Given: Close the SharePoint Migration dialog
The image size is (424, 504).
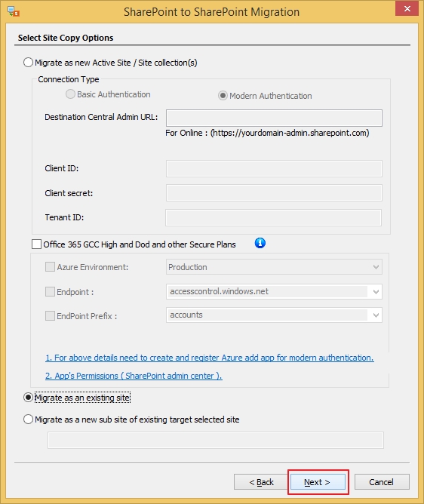Looking at the screenshot, I should [407, 9].
